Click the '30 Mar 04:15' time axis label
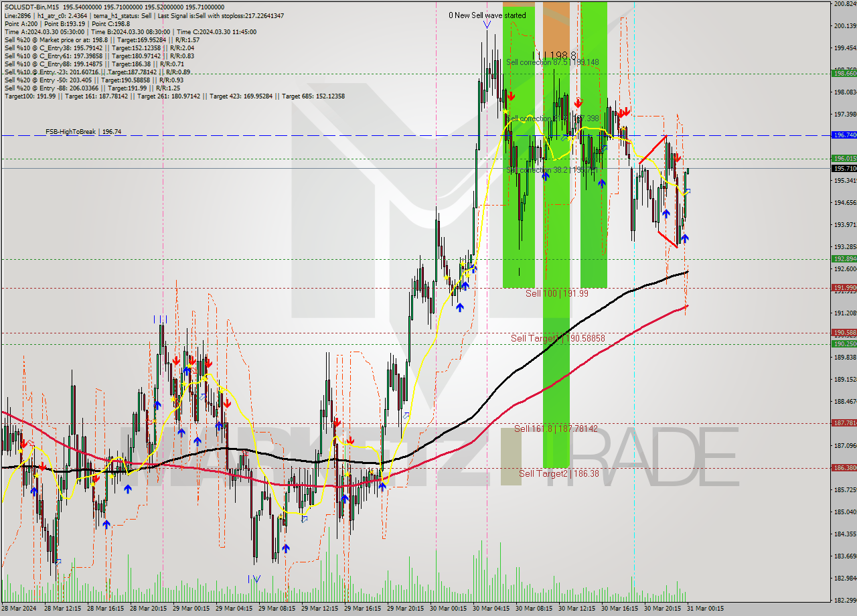857x616 pixels. pyautogui.click(x=493, y=609)
